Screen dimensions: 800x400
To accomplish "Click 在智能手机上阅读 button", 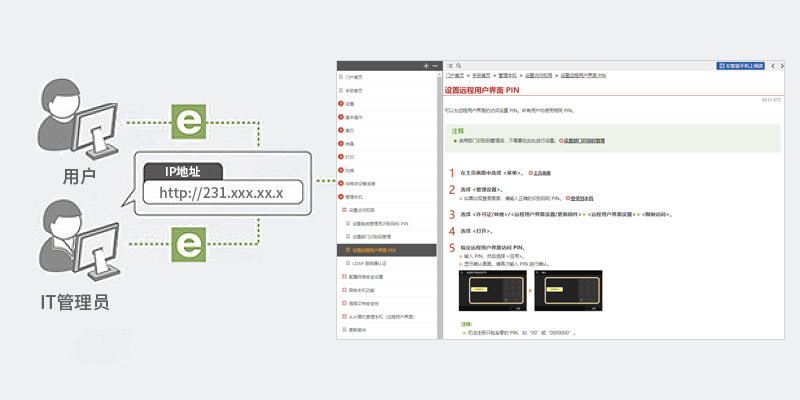I will click(740, 66).
